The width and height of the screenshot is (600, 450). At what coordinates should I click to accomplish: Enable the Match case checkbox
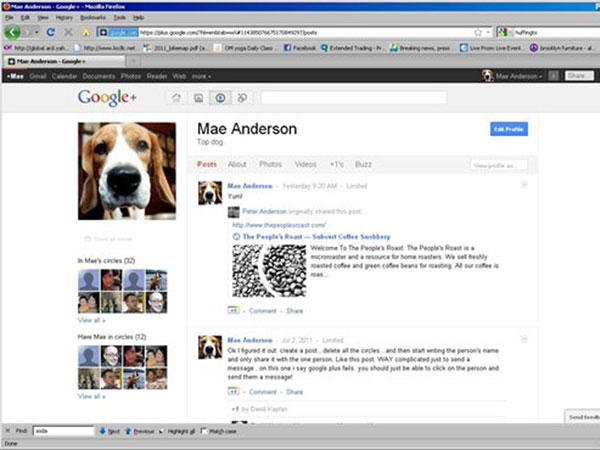click(x=203, y=431)
